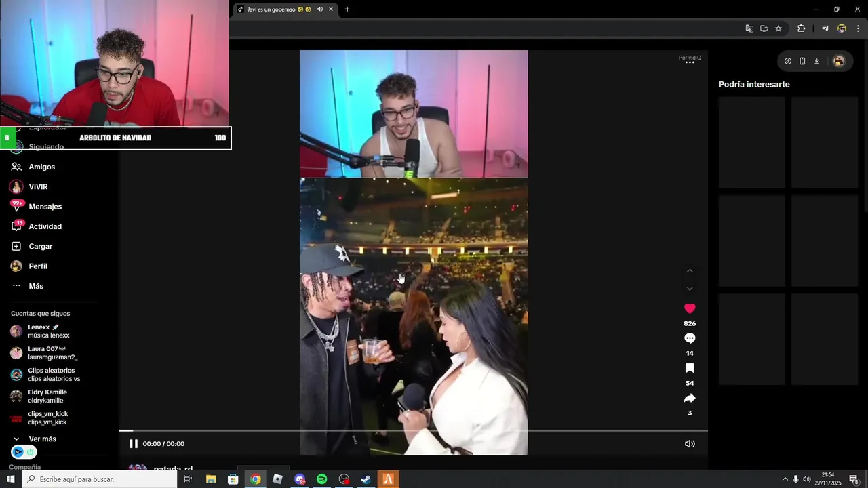
Task: Open media controls in Chrome toolbar
Action: pyautogui.click(x=825, y=28)
